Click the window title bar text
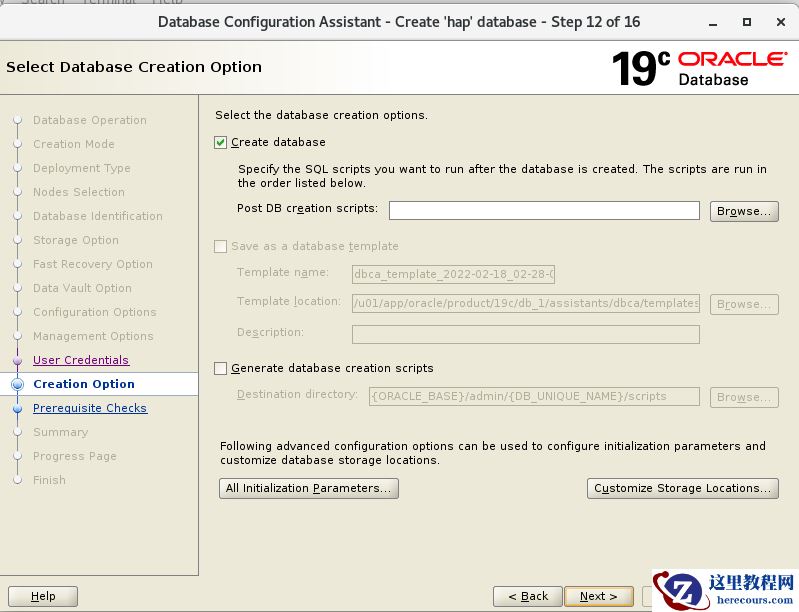The height and width of the screenshot is (612, 799). [x=399, y=22]
